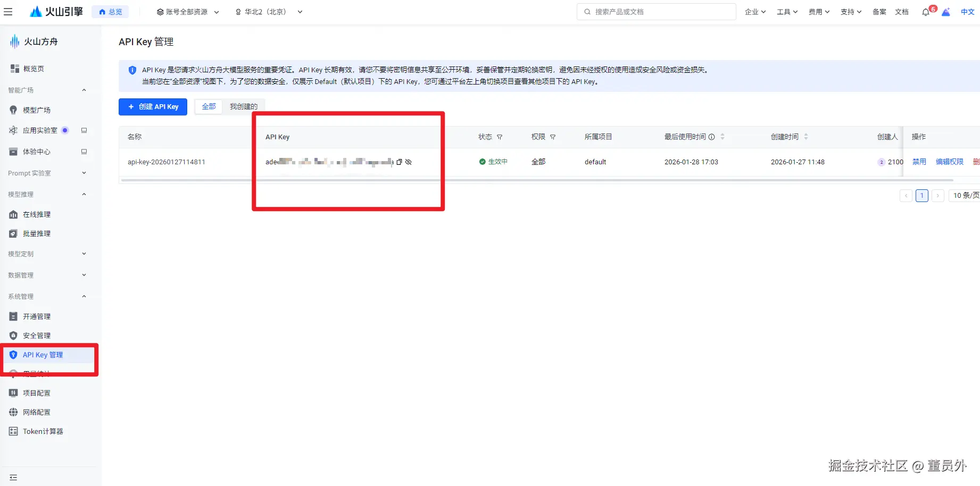Open 文档 in the top navigation

coord(902,12)
